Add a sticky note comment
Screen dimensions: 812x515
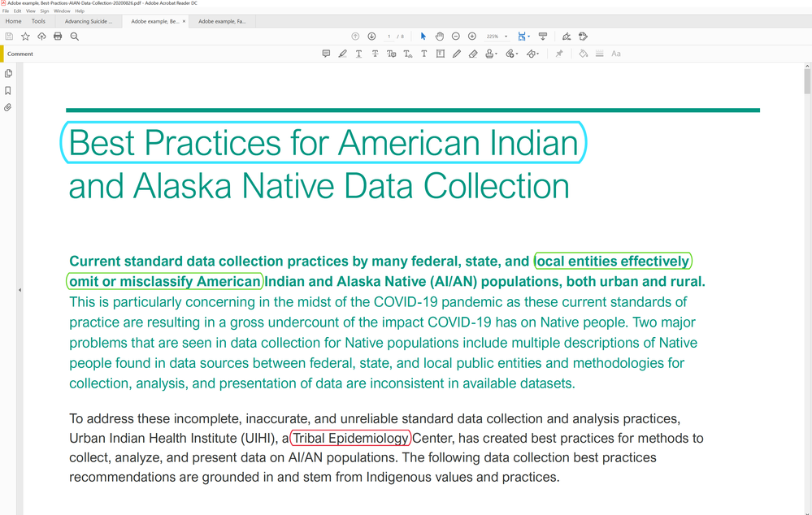(326, 54)
